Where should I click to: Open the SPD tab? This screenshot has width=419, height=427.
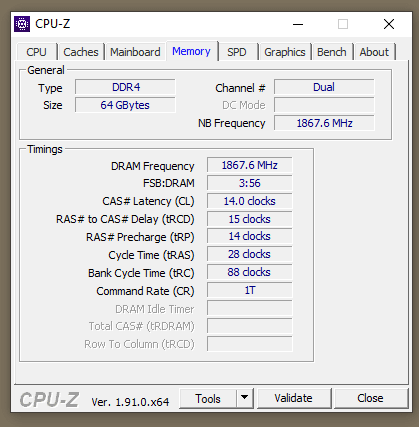click(237, 52)
